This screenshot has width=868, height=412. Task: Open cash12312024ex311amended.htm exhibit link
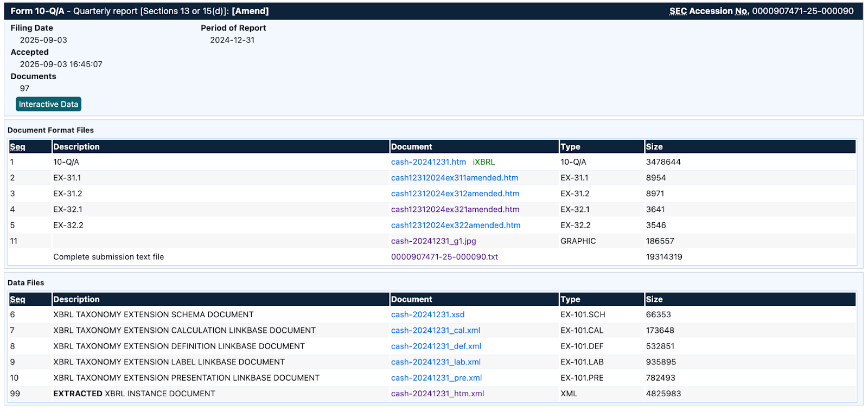454,178
